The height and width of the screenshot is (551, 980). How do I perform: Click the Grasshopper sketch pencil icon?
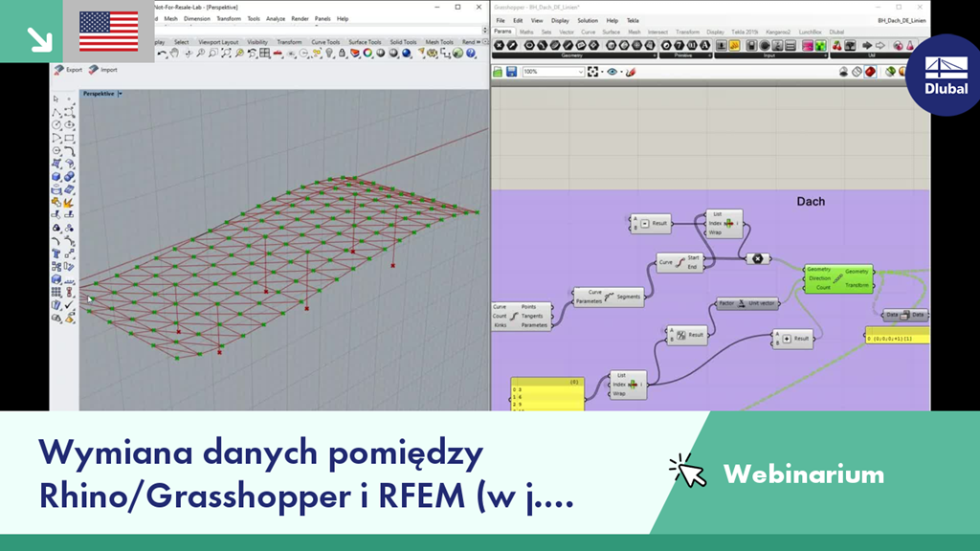pos(631,72)
